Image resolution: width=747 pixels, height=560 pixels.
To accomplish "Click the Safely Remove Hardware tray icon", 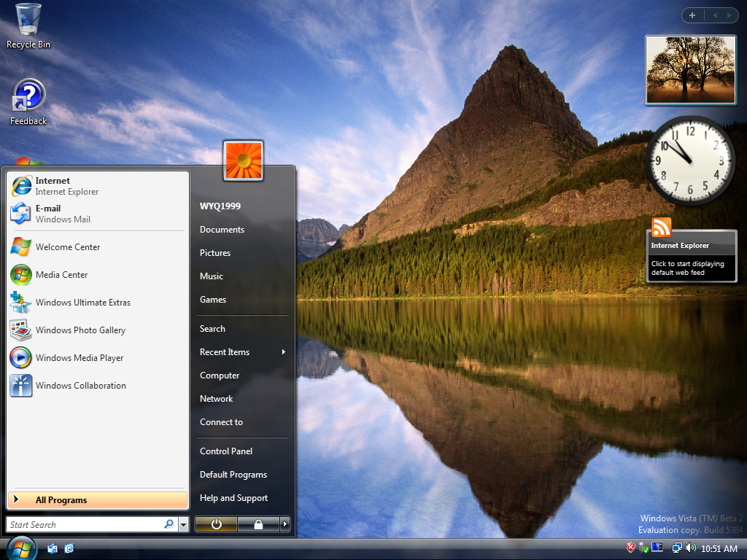I will click(643, 548).
